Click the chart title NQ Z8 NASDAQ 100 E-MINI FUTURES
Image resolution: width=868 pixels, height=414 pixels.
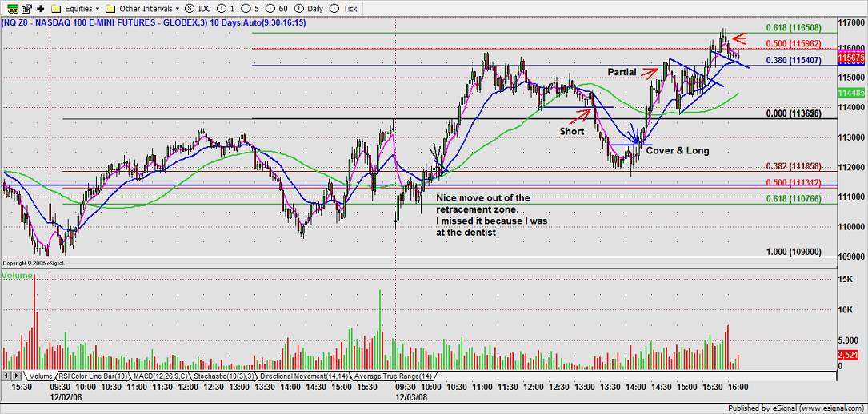tap(154, 23)
